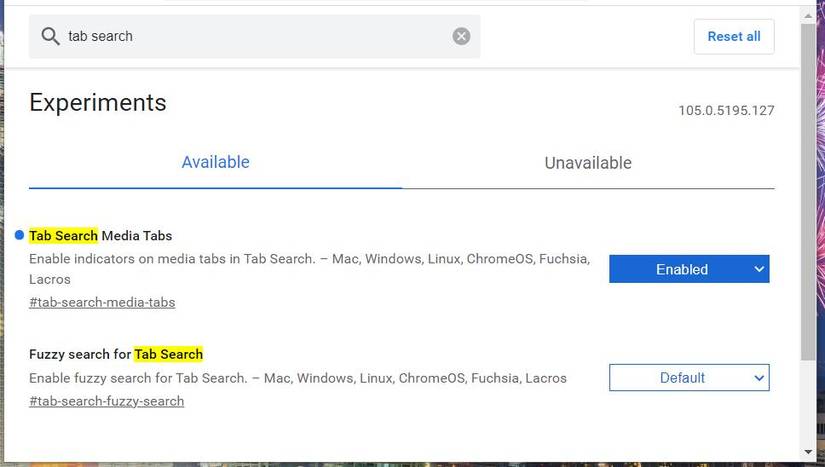
Task: Expand the Default dropdown for Fuzzy search
Action: [x=689, y=378]
